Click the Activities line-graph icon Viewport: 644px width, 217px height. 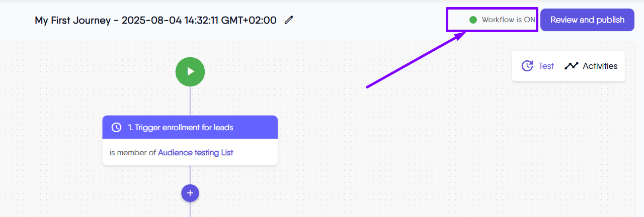click(572, 66)
